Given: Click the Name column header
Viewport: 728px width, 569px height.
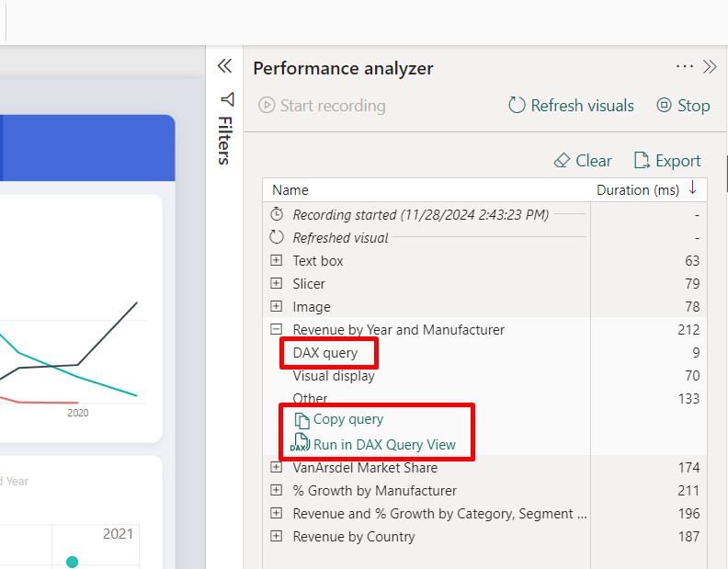Looking at the screenshot, I should pos(290,190).
